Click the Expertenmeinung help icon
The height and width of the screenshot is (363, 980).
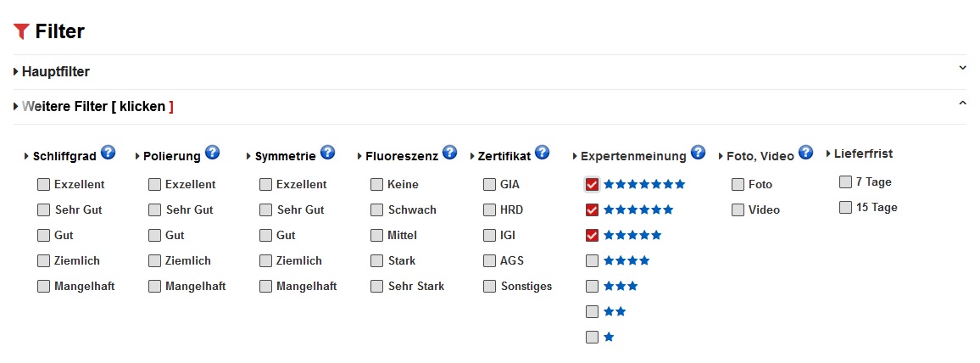pyautogui.click(x=698, y=153)
